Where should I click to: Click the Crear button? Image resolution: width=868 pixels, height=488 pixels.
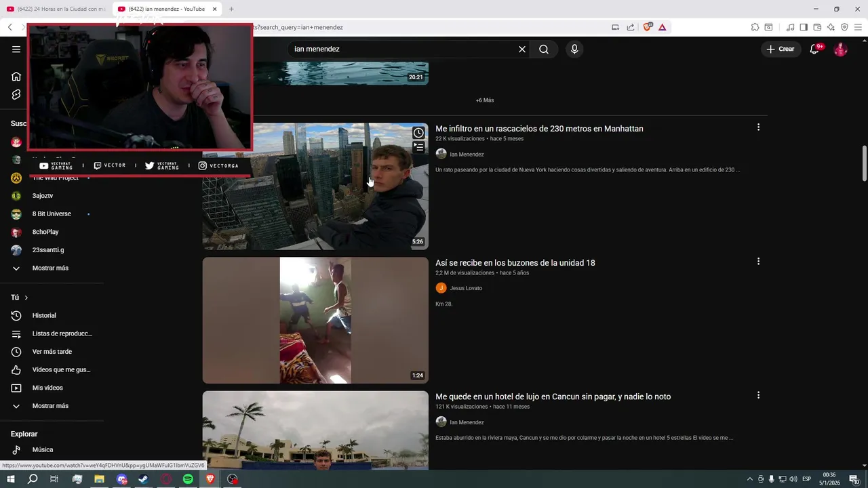tap(781, 49)
